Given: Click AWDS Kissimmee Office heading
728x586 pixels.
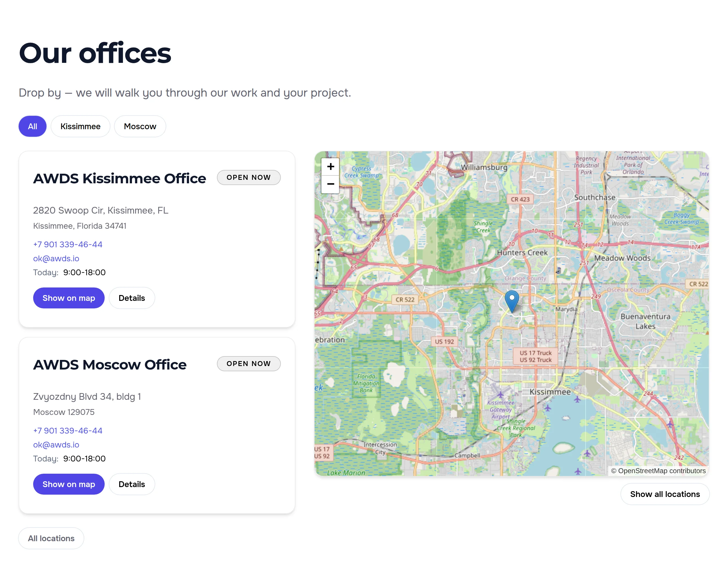Looking at the screenshot, I should (x=119, y=178).
